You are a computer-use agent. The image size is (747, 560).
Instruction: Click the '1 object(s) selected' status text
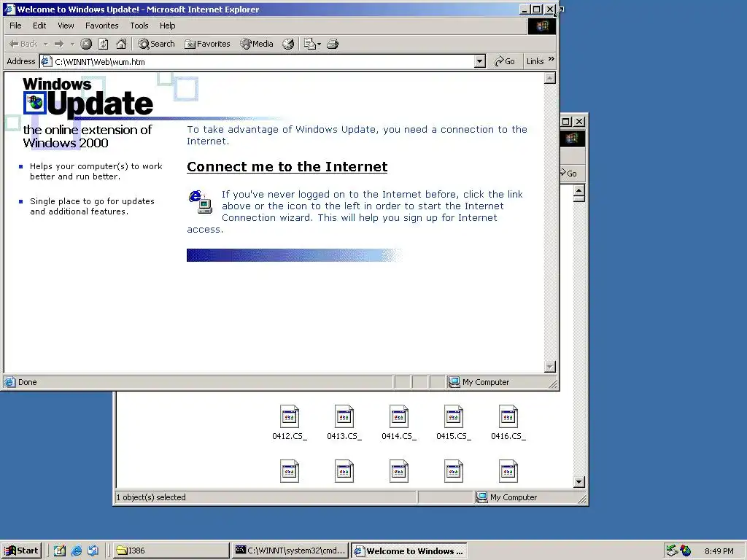tap(151, 497)
